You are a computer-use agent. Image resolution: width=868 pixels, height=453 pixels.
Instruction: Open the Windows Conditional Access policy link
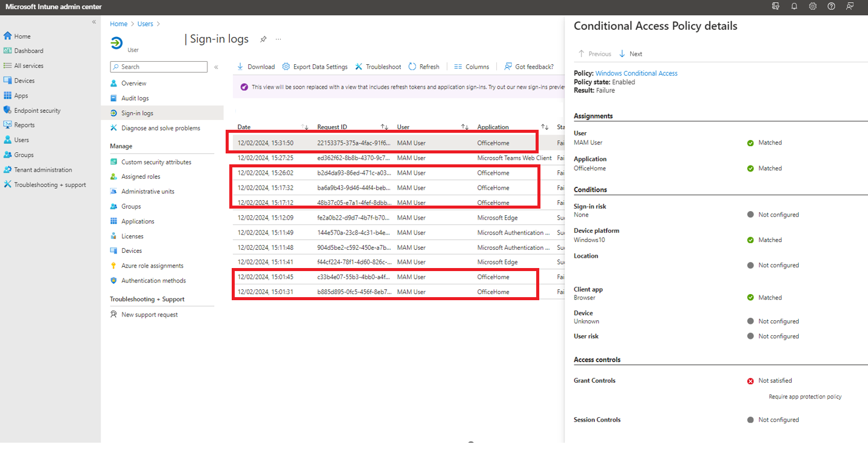pyautogui.click(x=636, y=73)
